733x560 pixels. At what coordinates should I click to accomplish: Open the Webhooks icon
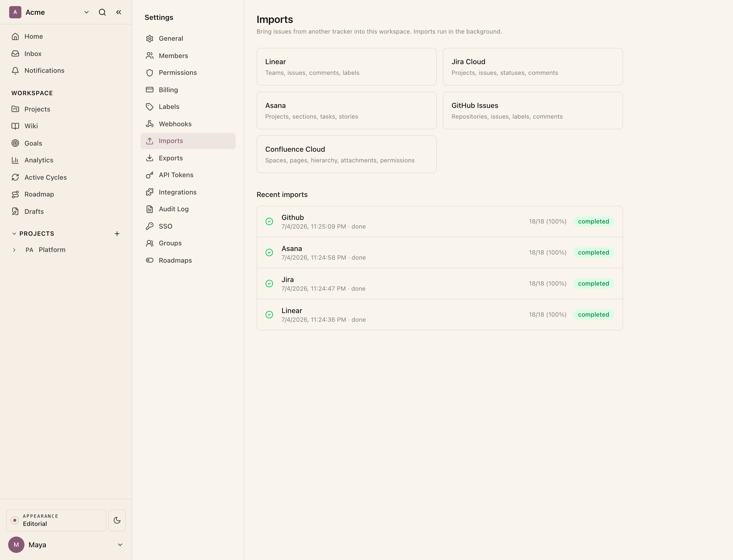point(150,124)
